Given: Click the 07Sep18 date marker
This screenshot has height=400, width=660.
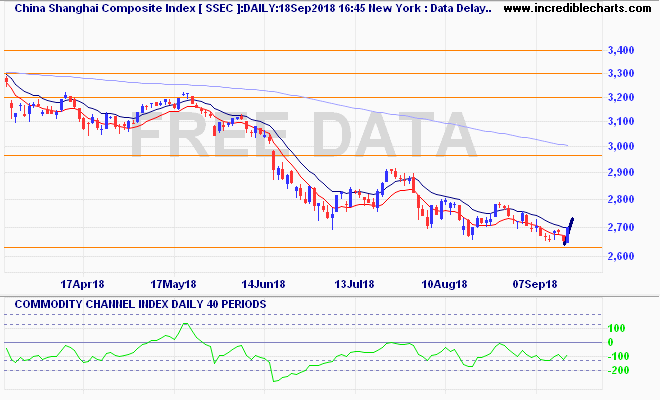Looking at the screenshot, I should 535,283.
